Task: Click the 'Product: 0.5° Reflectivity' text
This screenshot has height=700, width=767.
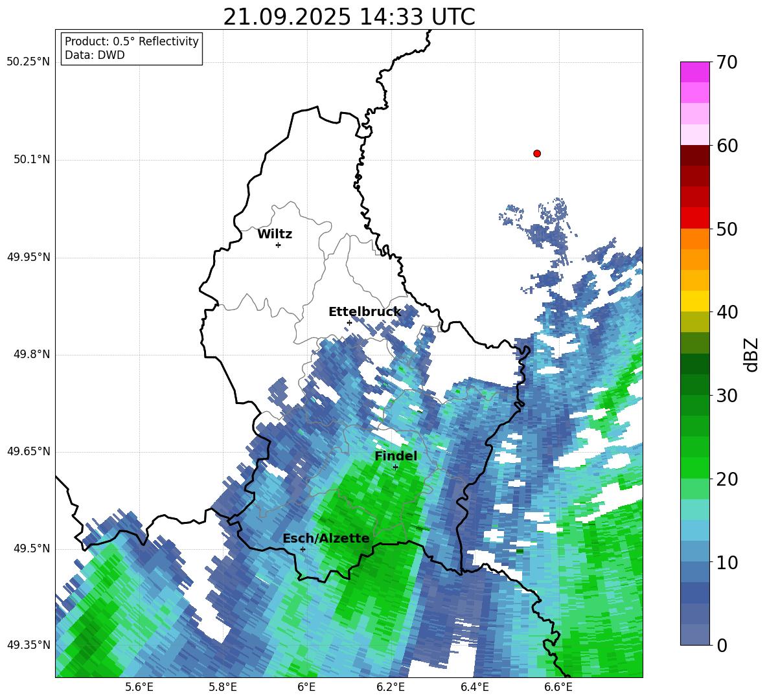Action: pos(132,41)
